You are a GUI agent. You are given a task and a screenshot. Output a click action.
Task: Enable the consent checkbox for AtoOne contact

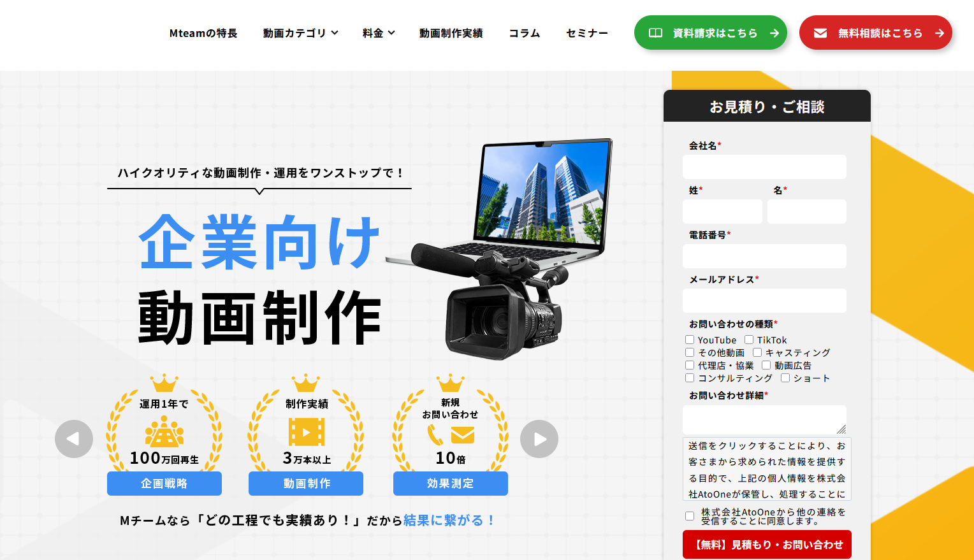tap(690, 516)
